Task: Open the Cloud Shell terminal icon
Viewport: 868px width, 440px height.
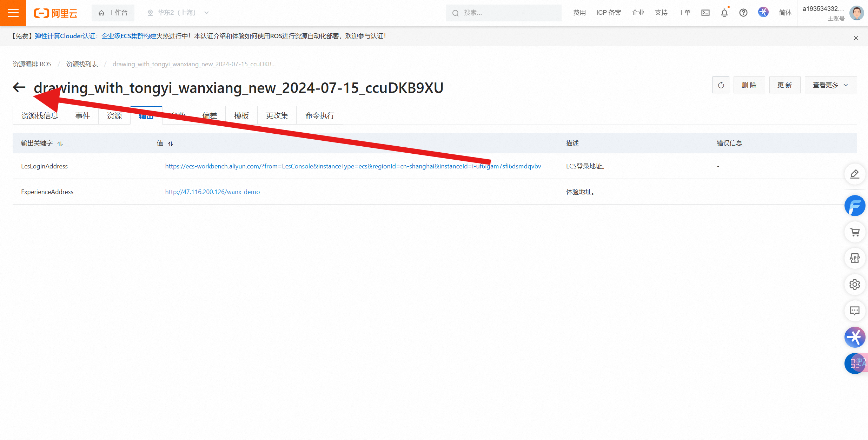Action: [x=705, y=13]
